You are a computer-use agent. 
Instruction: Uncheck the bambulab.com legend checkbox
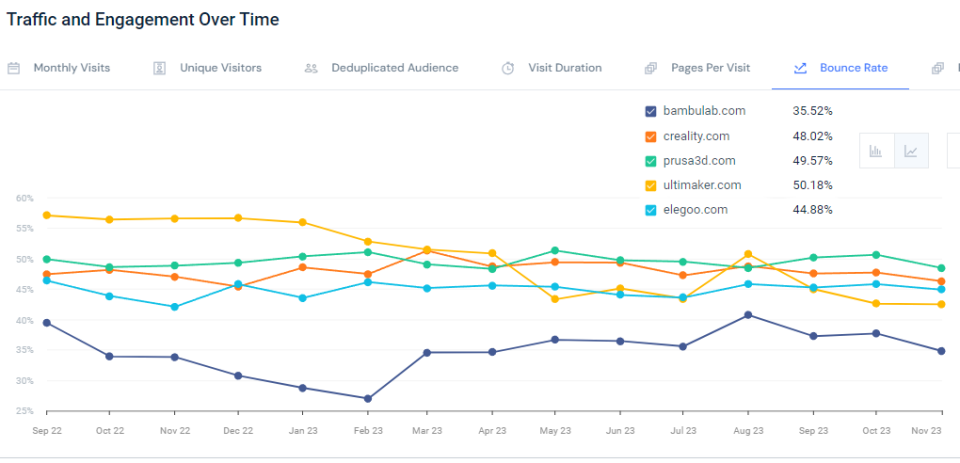[652, 111]
